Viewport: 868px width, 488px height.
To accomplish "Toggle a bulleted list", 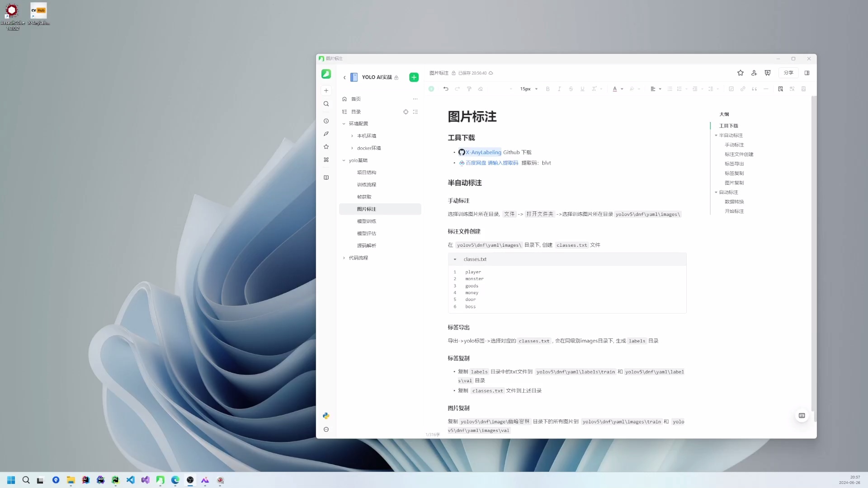I will 670,89.
